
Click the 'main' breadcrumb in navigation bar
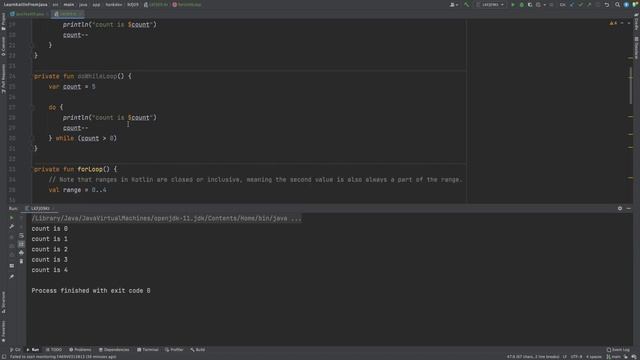point(69,4)
